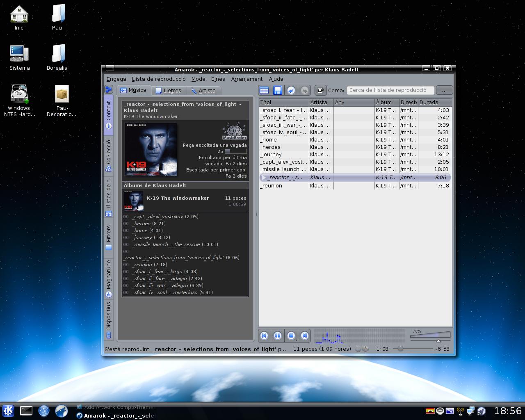The width and height of the screenshot is (525, 420).
Task: Select the Col·lecció sidebar tab
Action: pyautogui.click(x=109, y=155)
